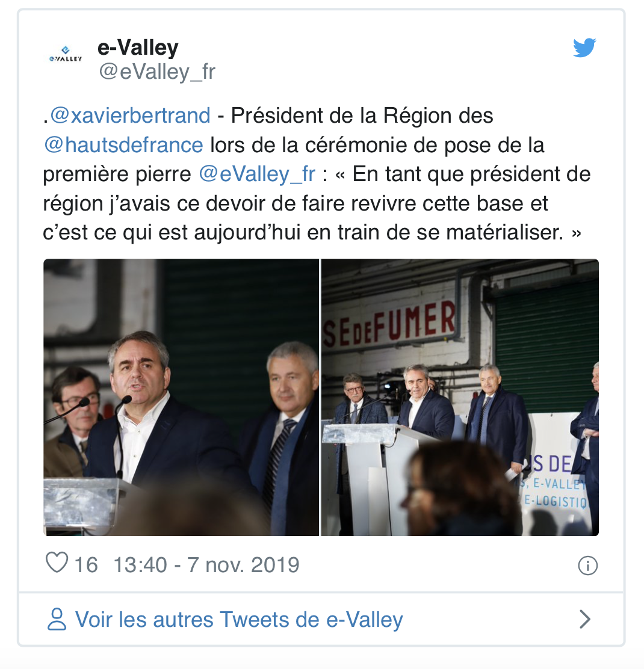
Task: Click the 16 likes count
Action: 86,565
